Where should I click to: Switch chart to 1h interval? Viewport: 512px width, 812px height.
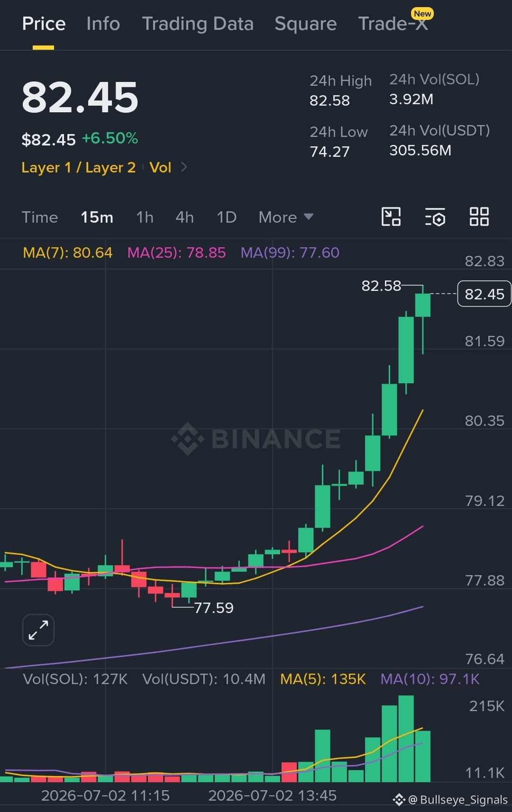(145, 217)
